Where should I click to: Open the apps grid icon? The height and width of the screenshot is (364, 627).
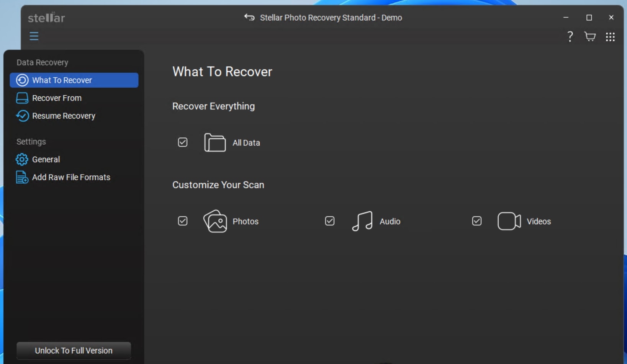pyautogui.click(x=610, y=37)
